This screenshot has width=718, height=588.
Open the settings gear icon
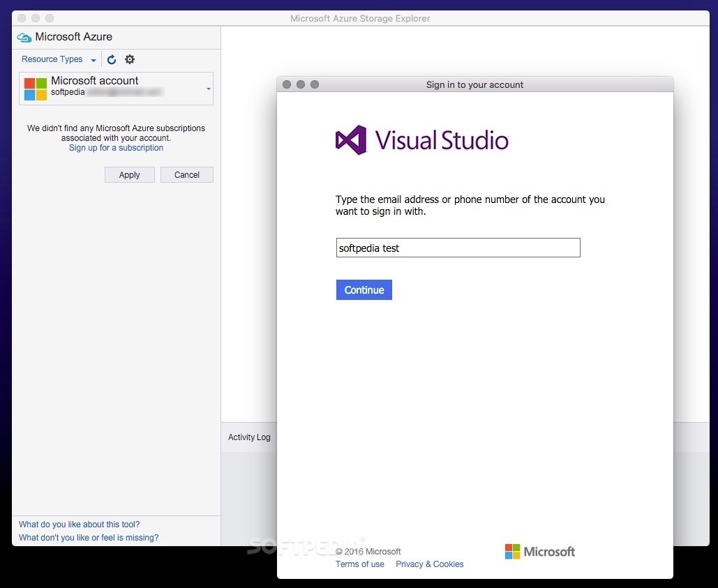tap(130, 59)
